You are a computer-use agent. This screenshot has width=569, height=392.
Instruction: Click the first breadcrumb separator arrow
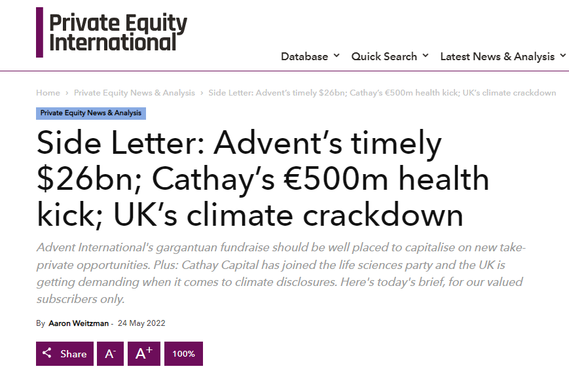tap(67, 93)
